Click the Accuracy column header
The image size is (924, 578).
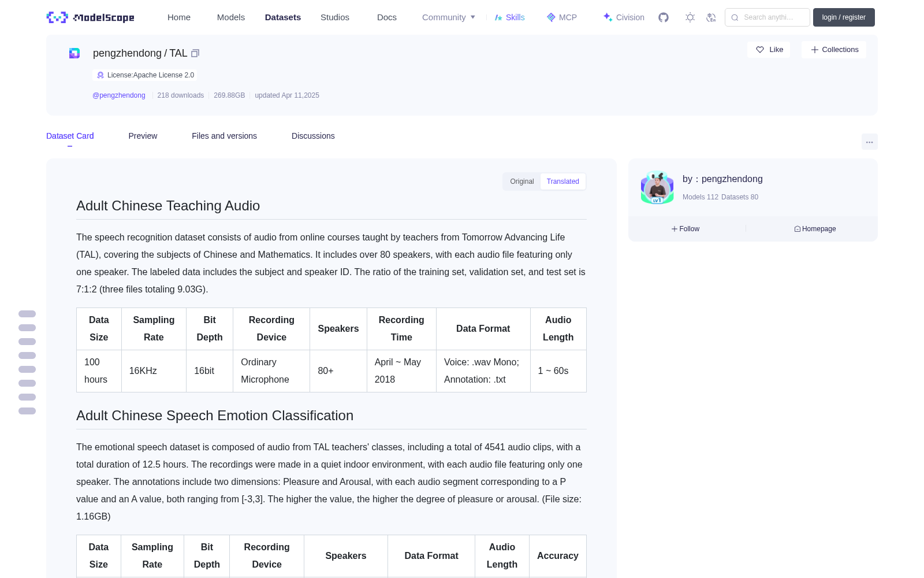[558, 556]
